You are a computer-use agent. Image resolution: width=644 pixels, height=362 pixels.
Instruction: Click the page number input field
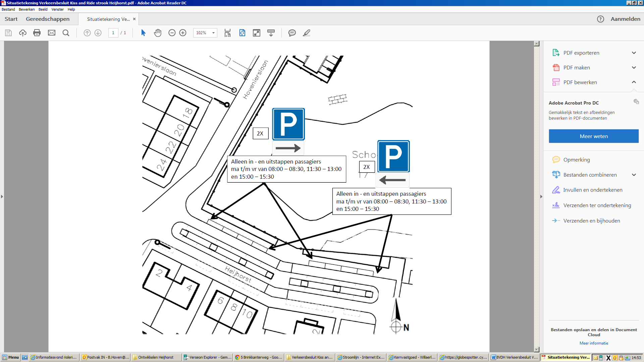(113, 33)
